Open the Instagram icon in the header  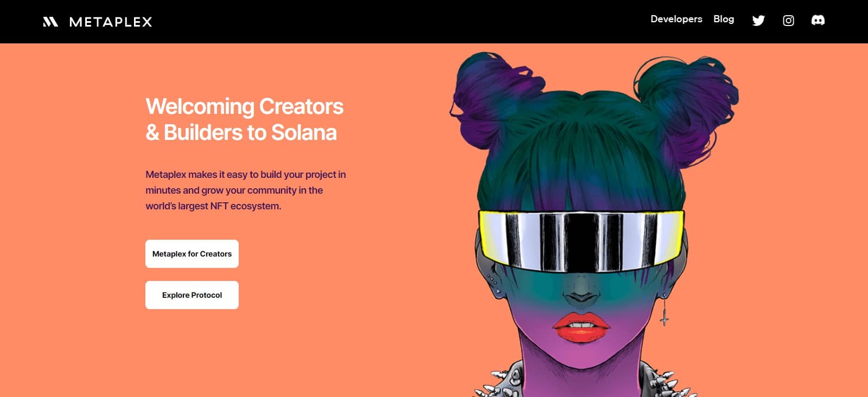pos(788,21)
